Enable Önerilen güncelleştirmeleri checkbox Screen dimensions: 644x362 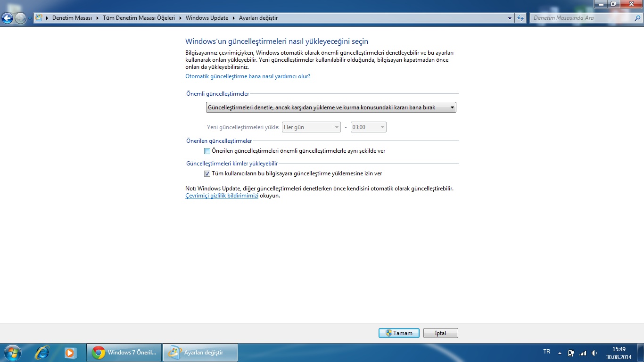tap(207, 151)
